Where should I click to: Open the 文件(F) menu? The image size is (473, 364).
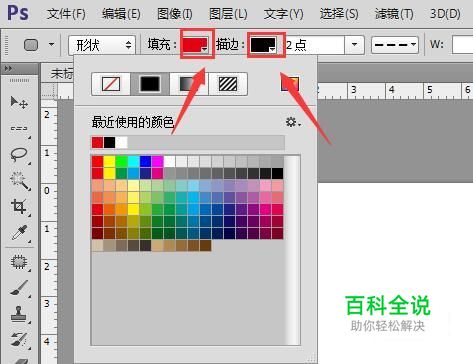pyautogui.click(x=66, y=14)
